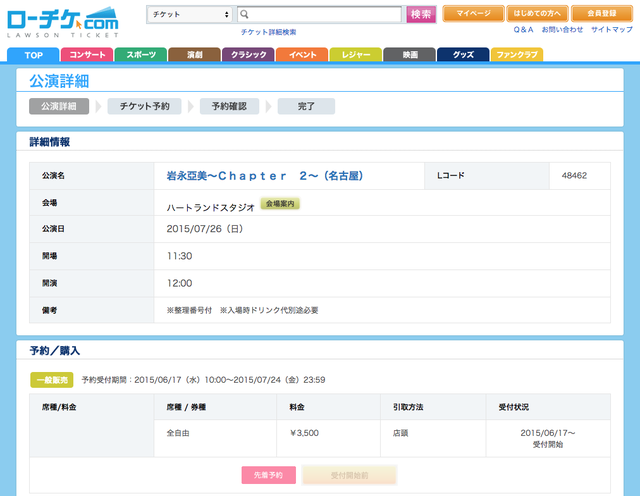Click the remarks text ※整理番号付
Image resolution: width=640 pixels, height=496 pixels.
click(x=189, y=310)
